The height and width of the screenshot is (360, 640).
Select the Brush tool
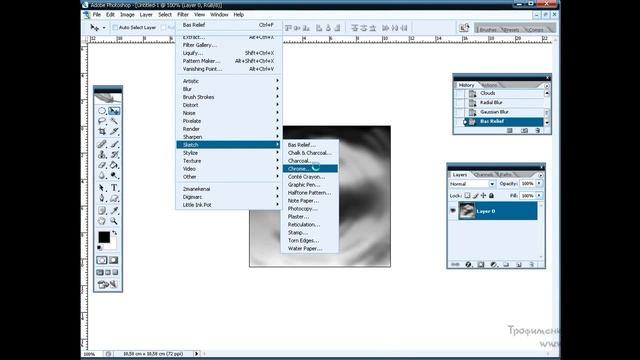pos(114,144)
